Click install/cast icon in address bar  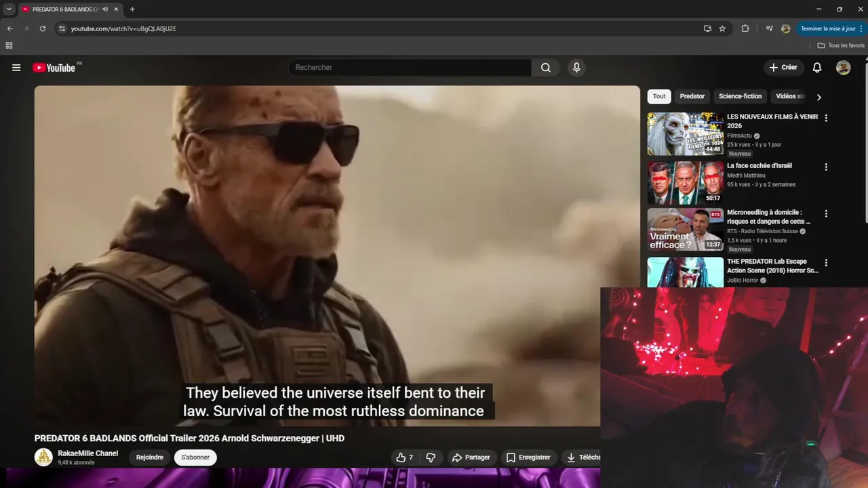pos(707,28)
